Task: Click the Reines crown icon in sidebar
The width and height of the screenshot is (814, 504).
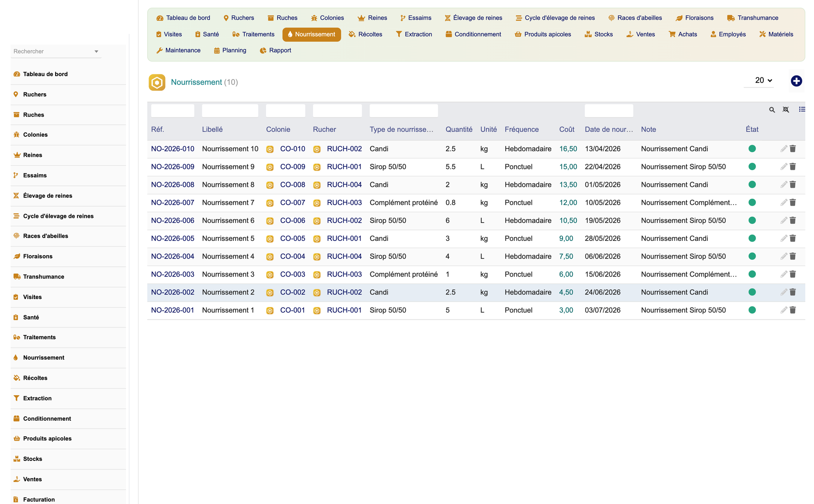Action: point(17,155)
